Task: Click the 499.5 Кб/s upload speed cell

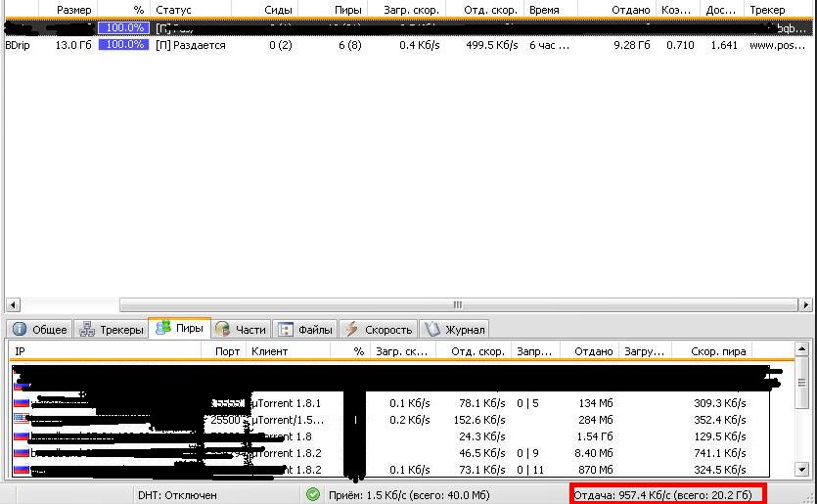Action: [492, 45]
